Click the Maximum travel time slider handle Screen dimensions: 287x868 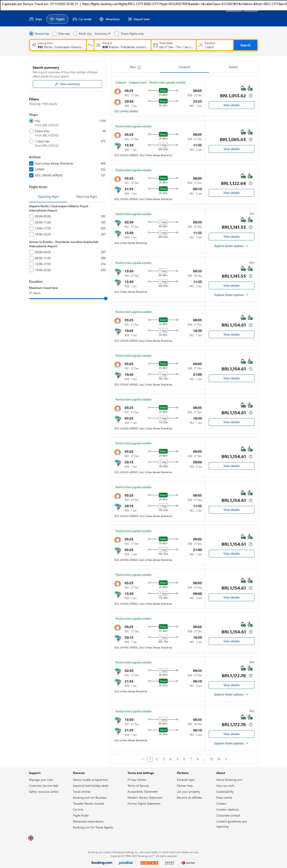click(x=106, y=298)
